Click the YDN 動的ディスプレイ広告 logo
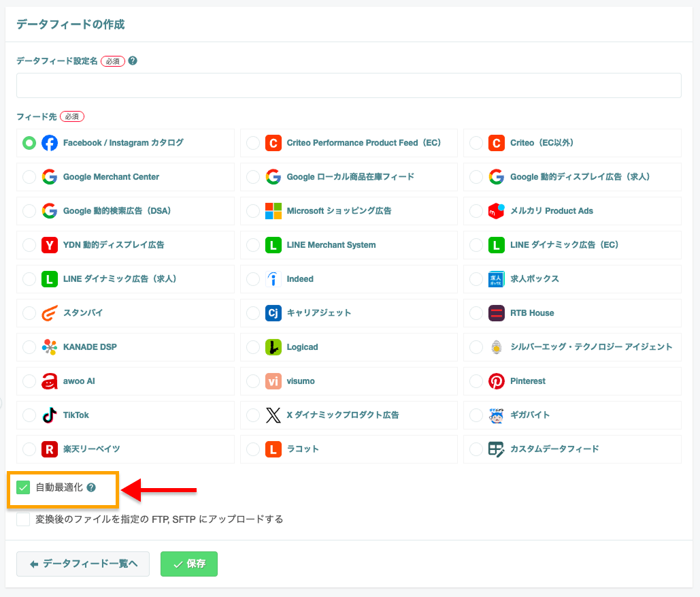Screen dimensions: 700x597 (x=50, y=245)
